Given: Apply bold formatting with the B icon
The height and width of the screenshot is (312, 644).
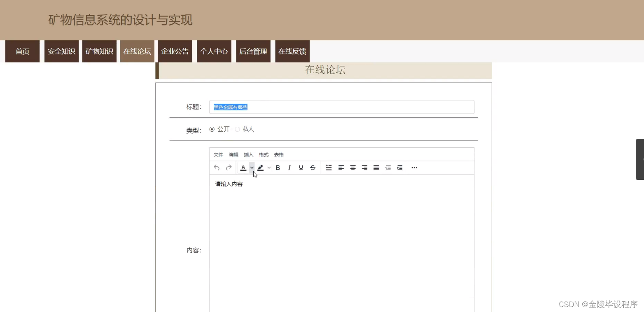Looking at the screenshot, I should (278, 168).
